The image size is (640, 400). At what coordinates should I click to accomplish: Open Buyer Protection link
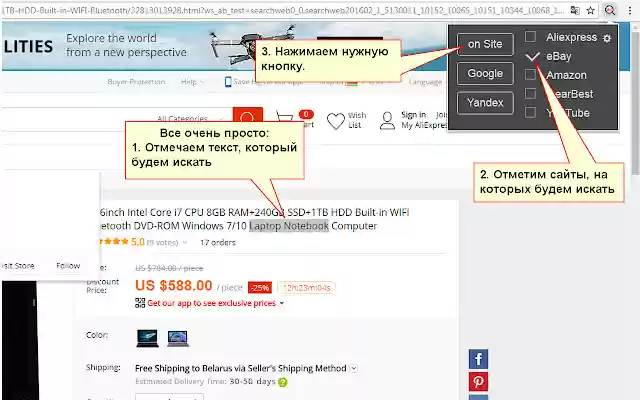136,82
